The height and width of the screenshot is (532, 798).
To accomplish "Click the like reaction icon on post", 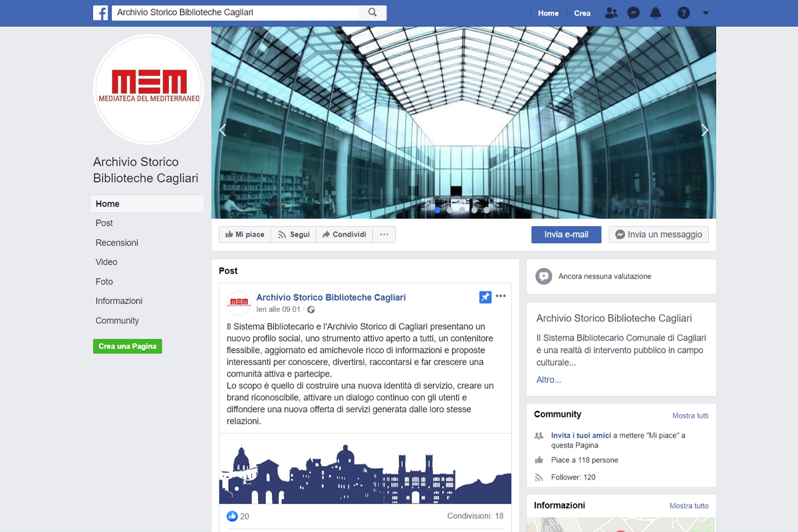I will click(x=232, y=516).
